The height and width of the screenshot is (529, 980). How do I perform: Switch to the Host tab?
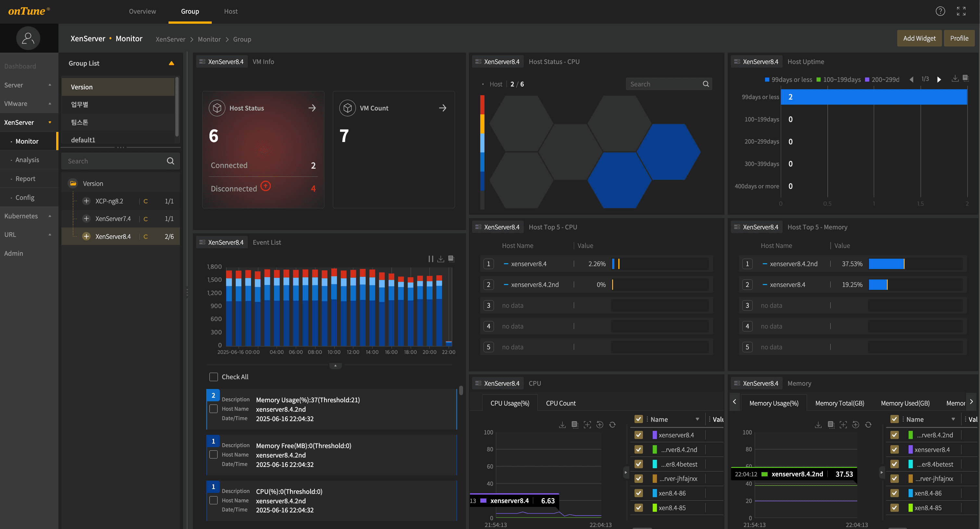tap(231, 11)
